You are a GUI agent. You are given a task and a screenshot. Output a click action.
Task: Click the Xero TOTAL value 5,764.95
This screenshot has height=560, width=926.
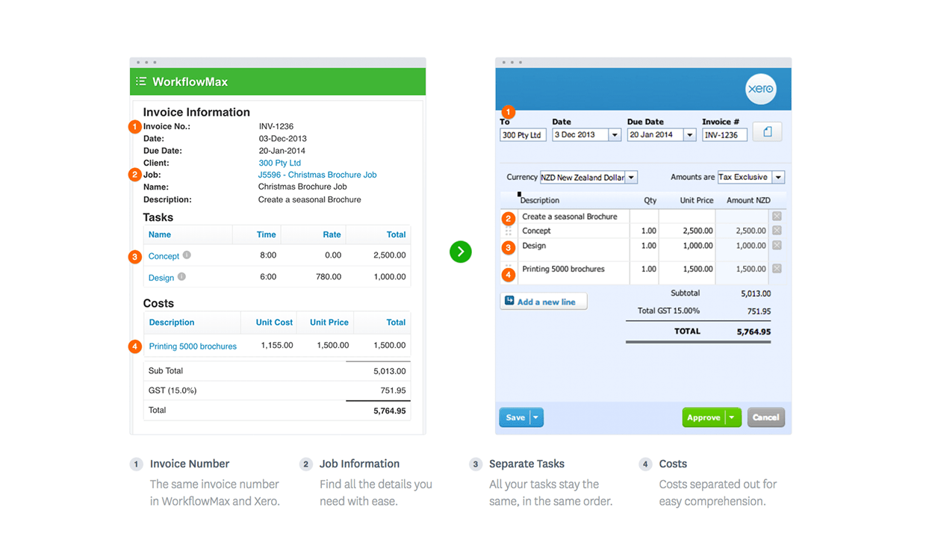(x=753, y=332)
